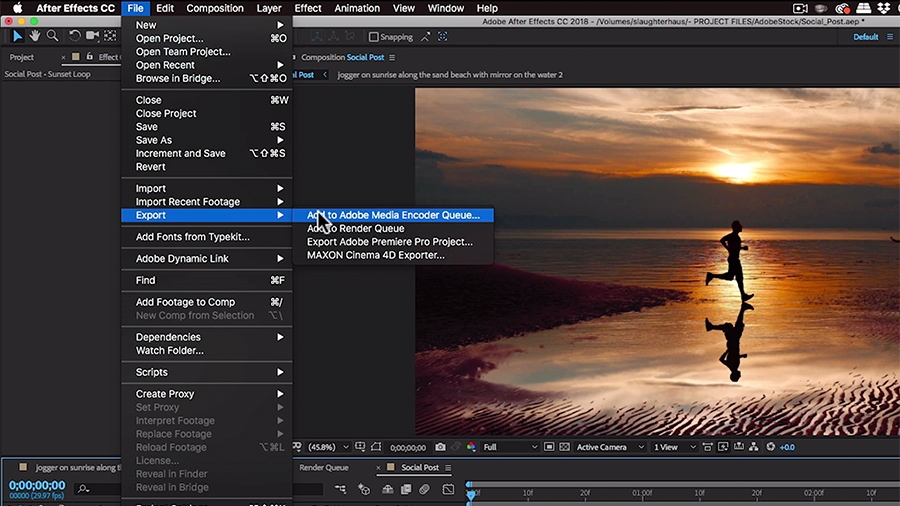Click the jogger composition preview image
Image resolution: width=900 pixels, height=506 pixels.
[657, 262]
